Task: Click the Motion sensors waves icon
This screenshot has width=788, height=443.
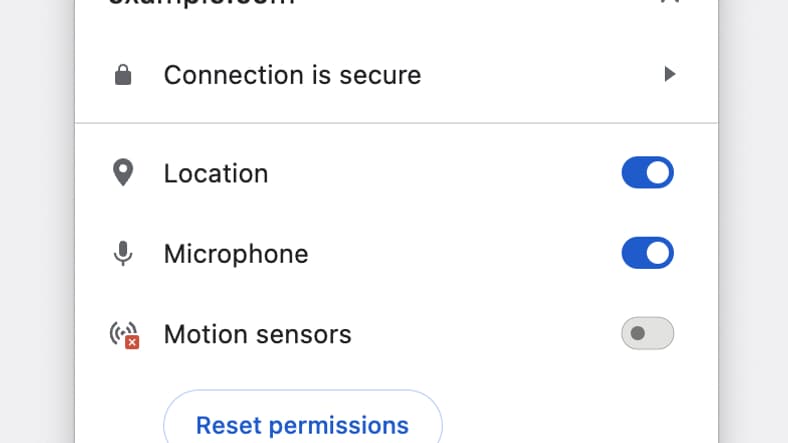Action: [124, 335]
